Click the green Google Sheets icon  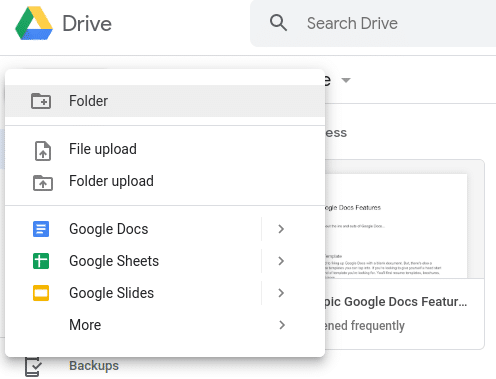pos(41,261)
